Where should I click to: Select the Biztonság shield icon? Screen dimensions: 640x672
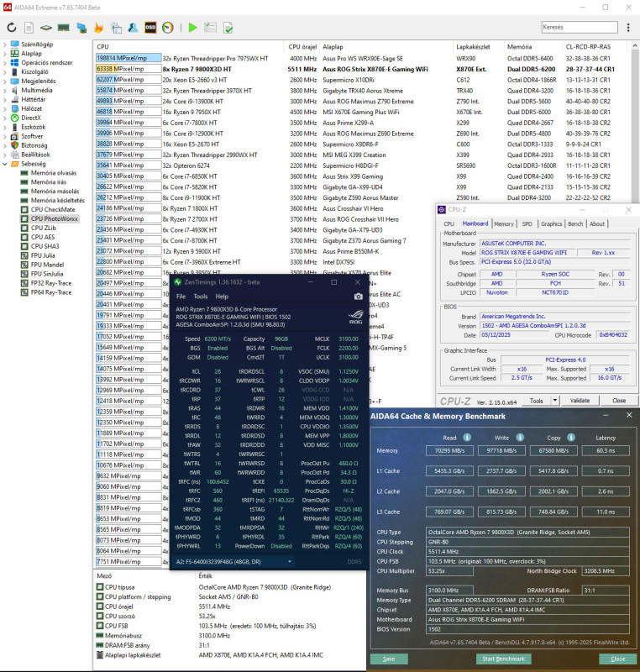point(15,145)
